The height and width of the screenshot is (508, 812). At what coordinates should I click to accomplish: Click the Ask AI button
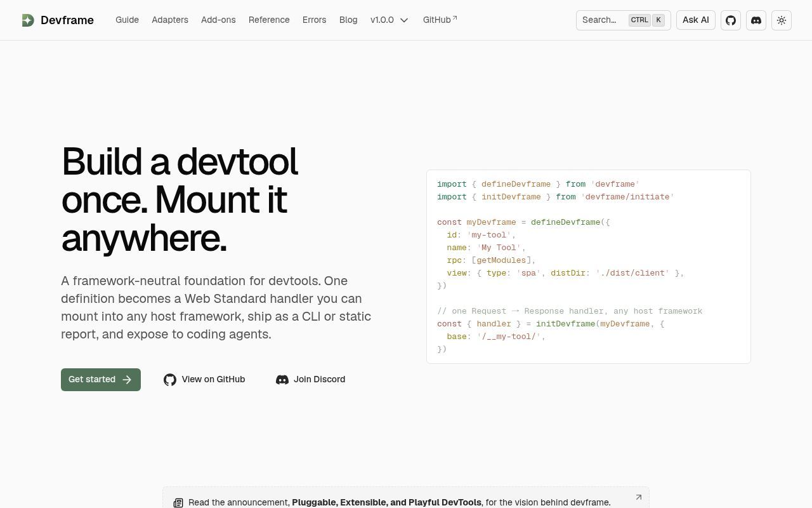point(696,20)
